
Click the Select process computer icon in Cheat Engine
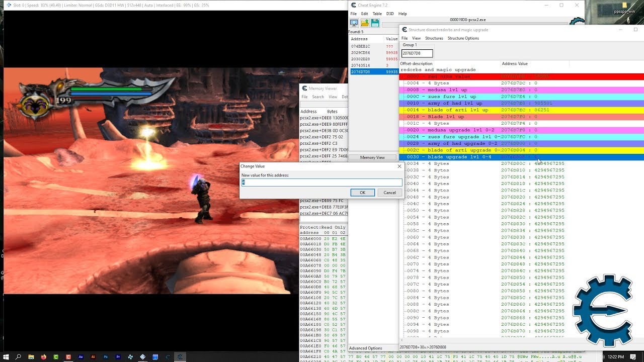(354, 23)
